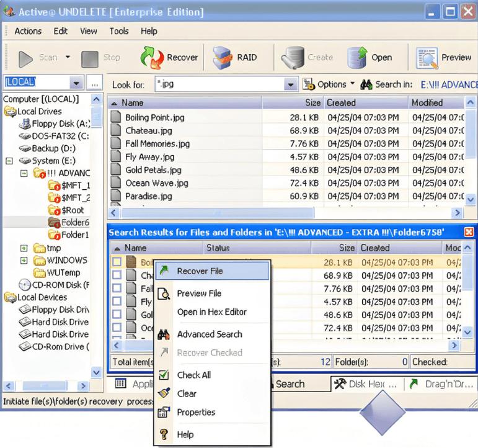
Task: Click the Stop square icon
Action: [90, 59]
